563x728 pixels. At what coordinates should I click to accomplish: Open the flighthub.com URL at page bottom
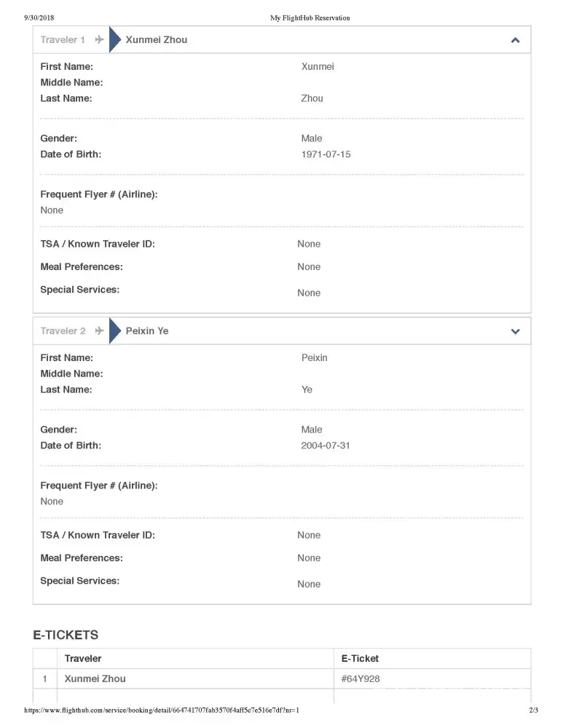tap(161, 711)
